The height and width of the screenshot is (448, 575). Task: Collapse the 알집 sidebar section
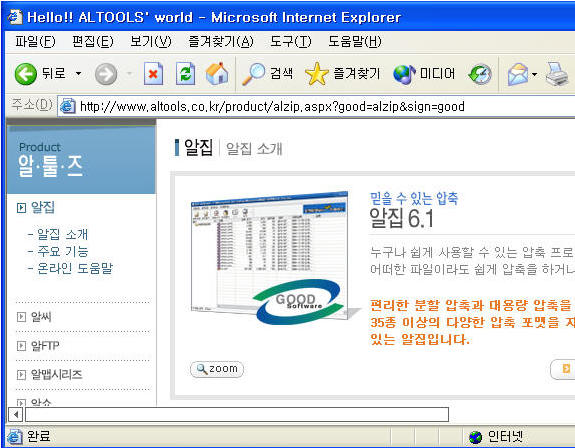point(21,208)
